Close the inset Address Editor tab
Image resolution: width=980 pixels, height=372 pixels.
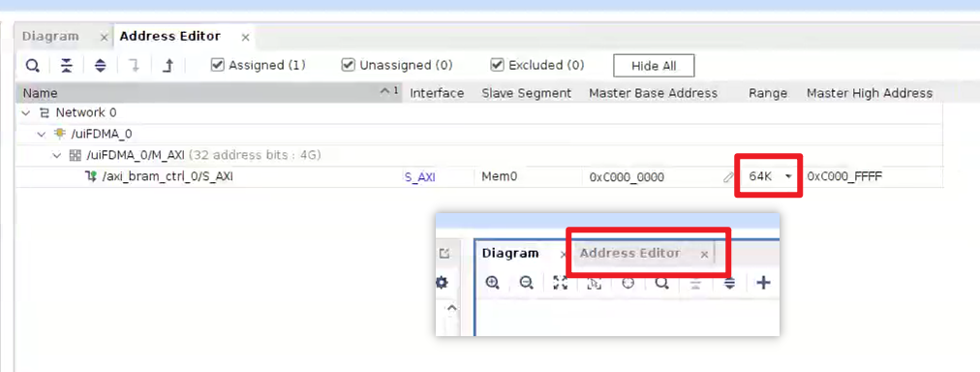704,255
